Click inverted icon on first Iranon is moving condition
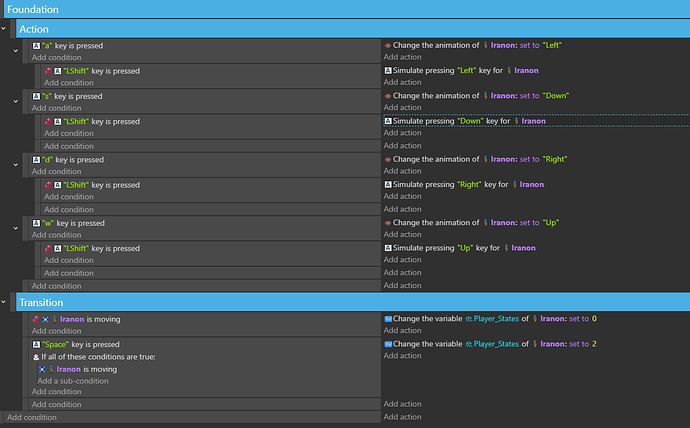Viewport: 690px width, 428px height. pos(36,319)
